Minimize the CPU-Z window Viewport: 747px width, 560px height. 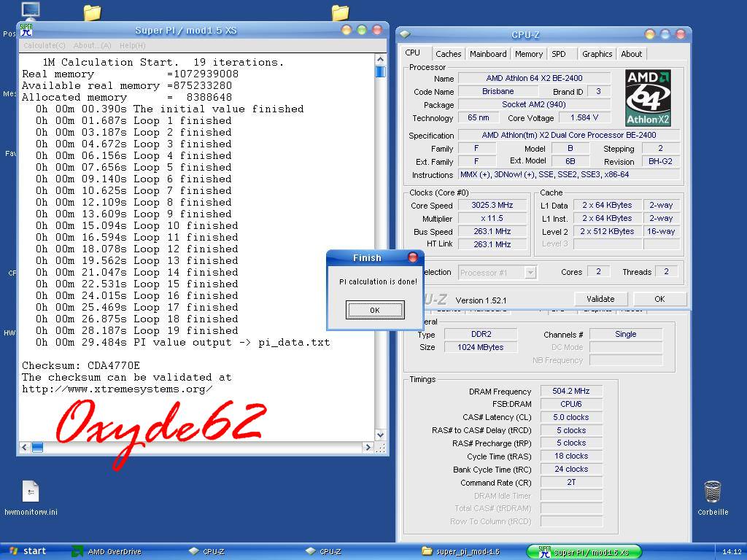[x=650, y=34]
